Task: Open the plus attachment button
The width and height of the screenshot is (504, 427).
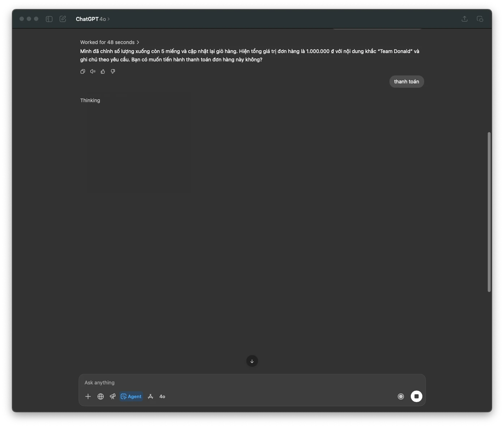Action: click(88, 396)
